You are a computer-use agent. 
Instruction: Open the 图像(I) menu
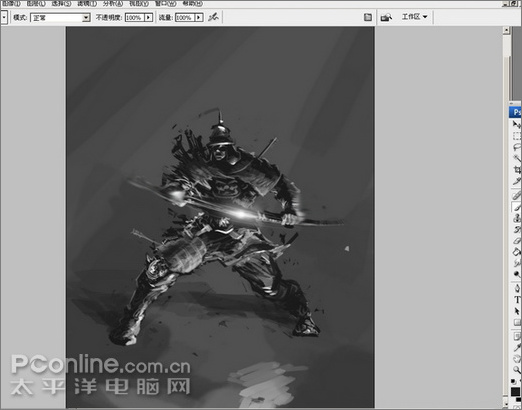tap(11, 4)
